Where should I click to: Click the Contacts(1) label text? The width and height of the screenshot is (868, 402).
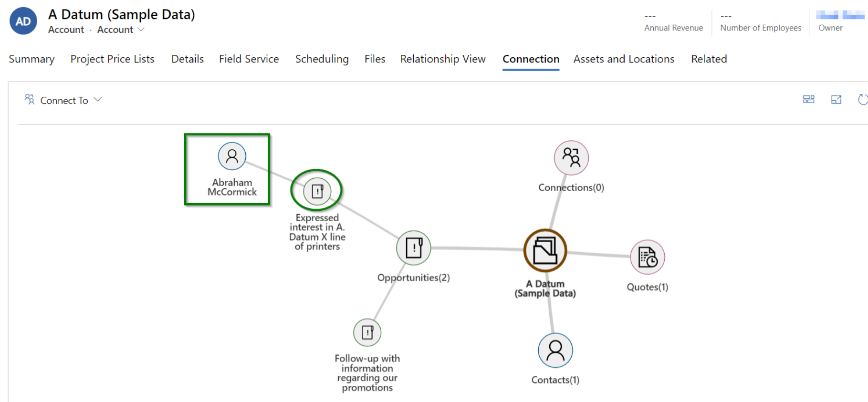(x=555, y=380)
